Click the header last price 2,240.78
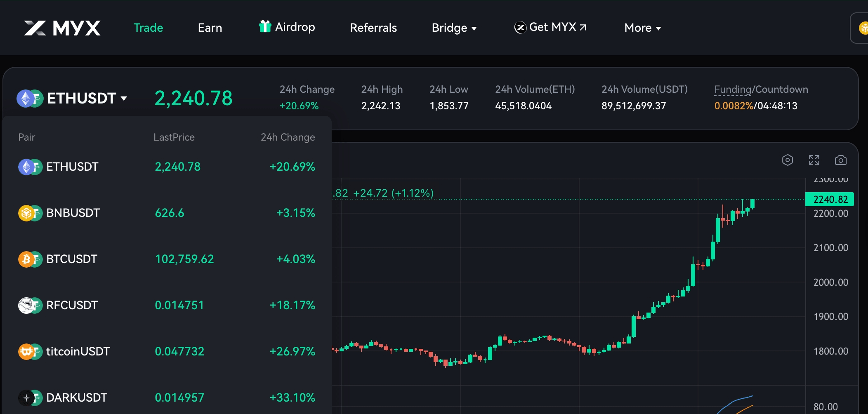The width and height of the screenshot is (868, 414). tap(193, 98)
